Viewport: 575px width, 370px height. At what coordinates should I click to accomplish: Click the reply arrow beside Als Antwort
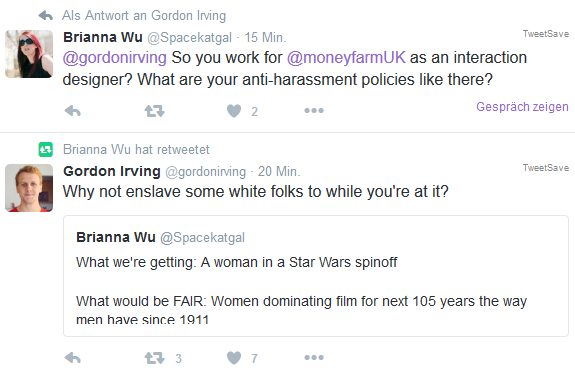point(46,15)
